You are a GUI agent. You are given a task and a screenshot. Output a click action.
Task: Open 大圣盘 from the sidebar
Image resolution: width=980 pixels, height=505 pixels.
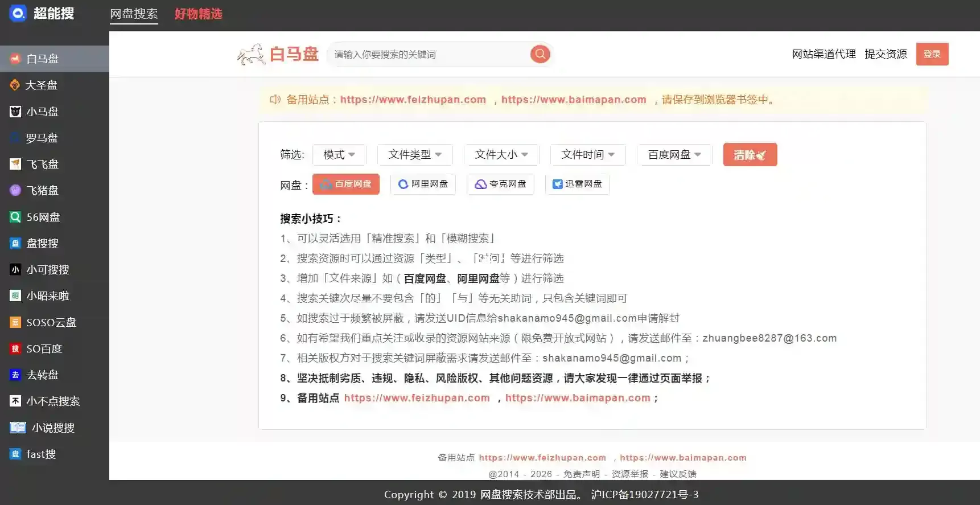42,85
